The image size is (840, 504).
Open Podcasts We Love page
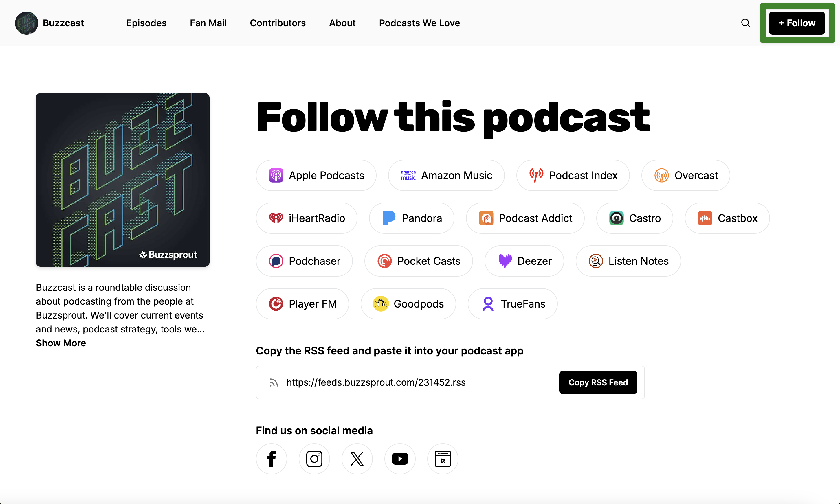pos(419,23)
